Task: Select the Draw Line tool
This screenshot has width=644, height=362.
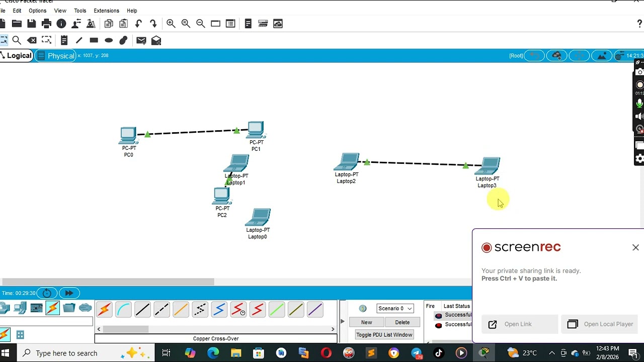Action: [x=79, y=40]
